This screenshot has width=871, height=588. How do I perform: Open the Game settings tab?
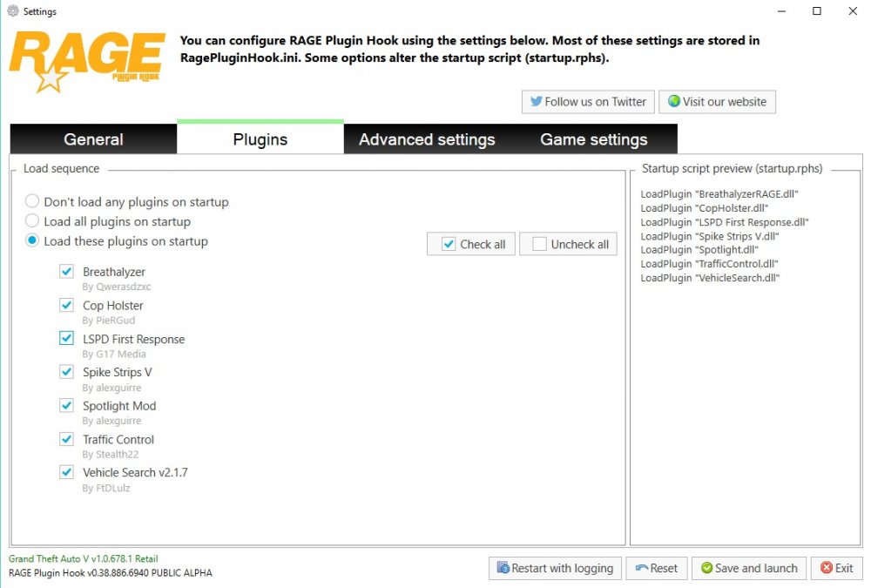[594, 139]
